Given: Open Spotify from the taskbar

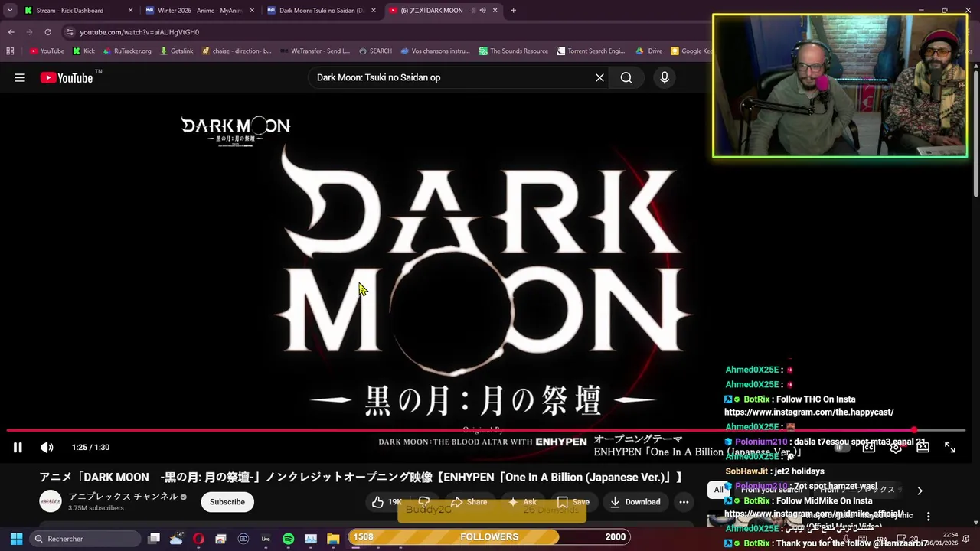Looking at the screenshot, I should point(288,539).
